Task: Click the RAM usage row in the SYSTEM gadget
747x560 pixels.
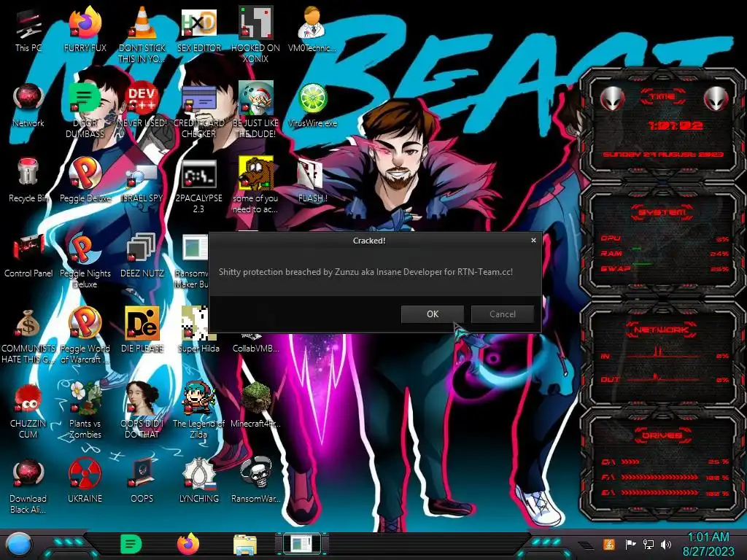Action: coord(664,254)
